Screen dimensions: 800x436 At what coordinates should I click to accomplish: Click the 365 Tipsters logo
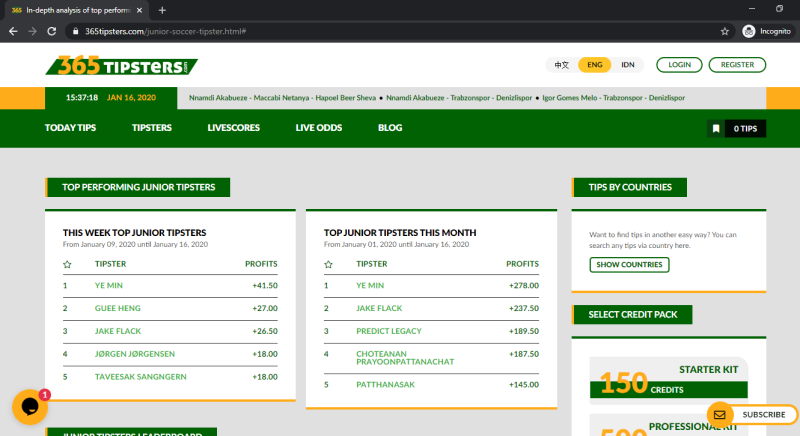(x=122, y=65)
